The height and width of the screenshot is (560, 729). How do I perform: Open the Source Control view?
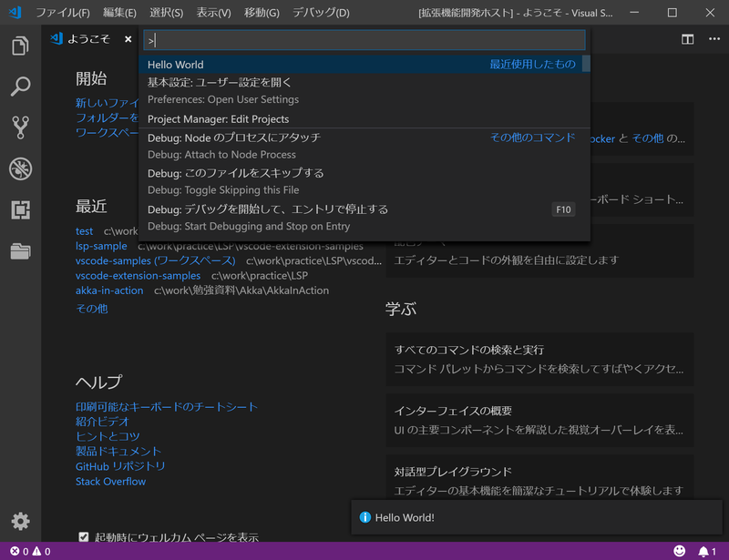pyautogui.click(x=20, y=127)
